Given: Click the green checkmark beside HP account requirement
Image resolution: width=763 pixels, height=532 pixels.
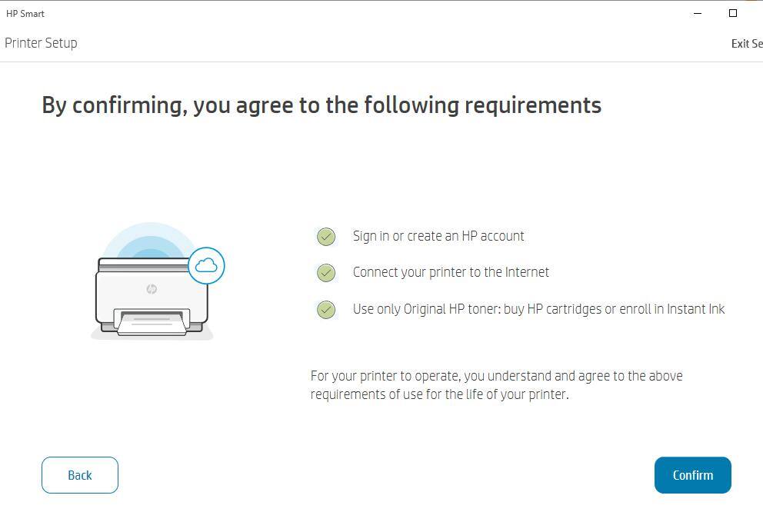Looking at the screenshot, I should click(325, 237).
